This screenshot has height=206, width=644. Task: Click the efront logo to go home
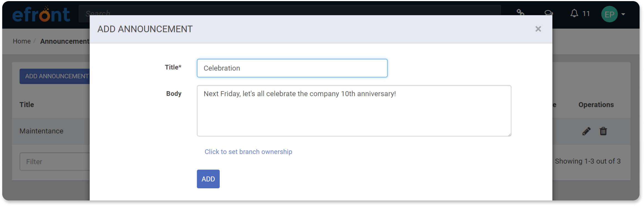click(x=41, y=14)
